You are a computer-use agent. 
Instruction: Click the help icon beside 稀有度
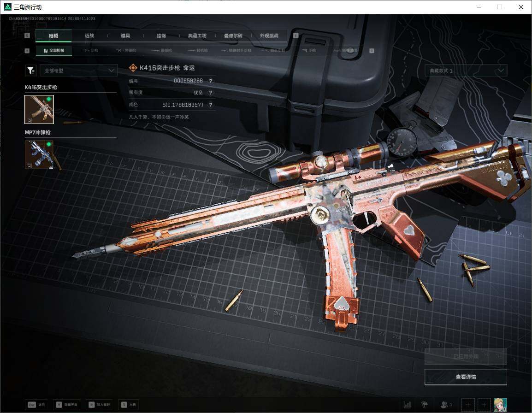210,92
